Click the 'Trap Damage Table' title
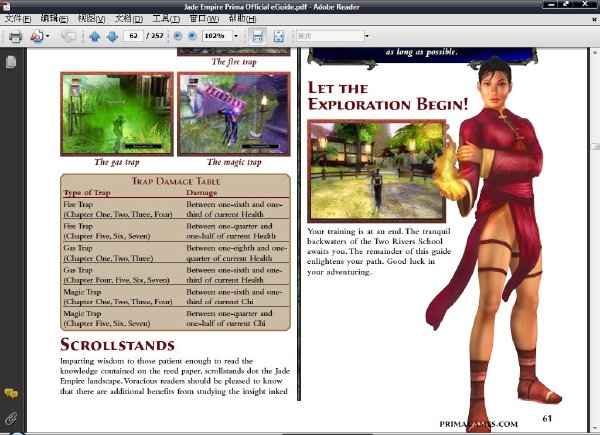Image resolution: width=600 pixels, height=435 pixels. 176,181
